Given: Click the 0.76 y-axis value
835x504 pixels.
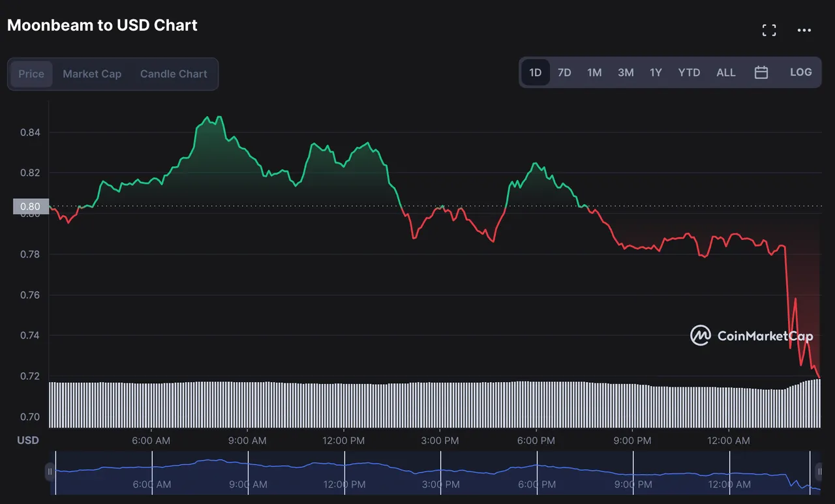Looking at the screenshot, I should pyautogui.click(x=30, y=295).
